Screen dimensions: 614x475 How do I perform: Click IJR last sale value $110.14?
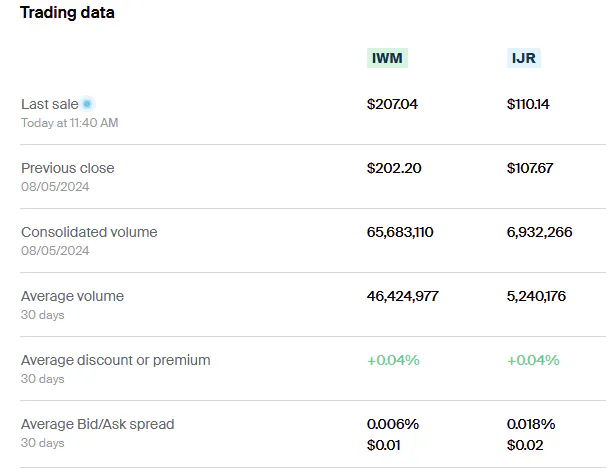pyautogui.click(x=528, y=104)
